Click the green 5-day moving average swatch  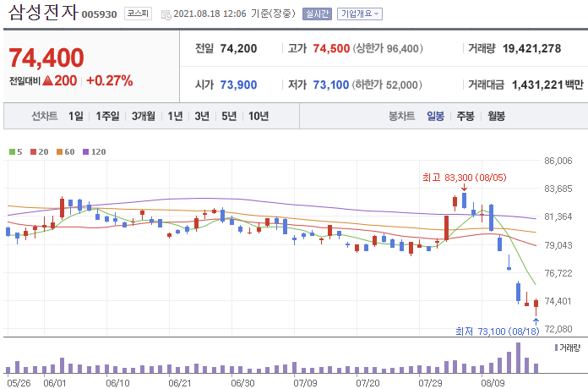pyautogui.click(x=12, y=151)
